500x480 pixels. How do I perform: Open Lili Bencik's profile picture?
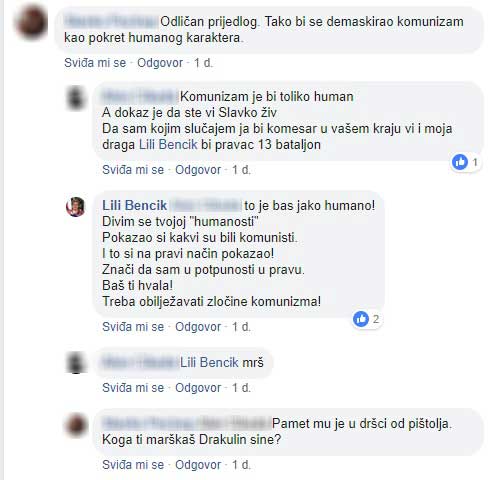point(76,207)
